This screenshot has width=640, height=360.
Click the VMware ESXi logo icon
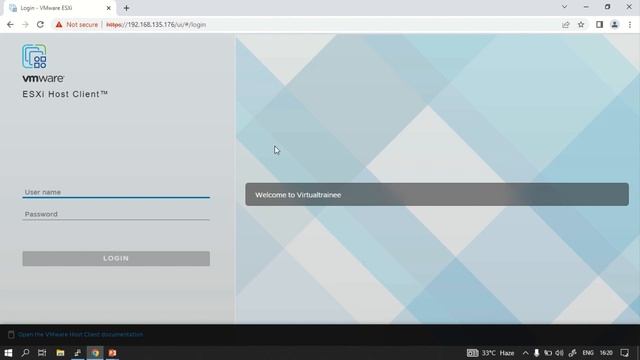(x=34, y=56)
